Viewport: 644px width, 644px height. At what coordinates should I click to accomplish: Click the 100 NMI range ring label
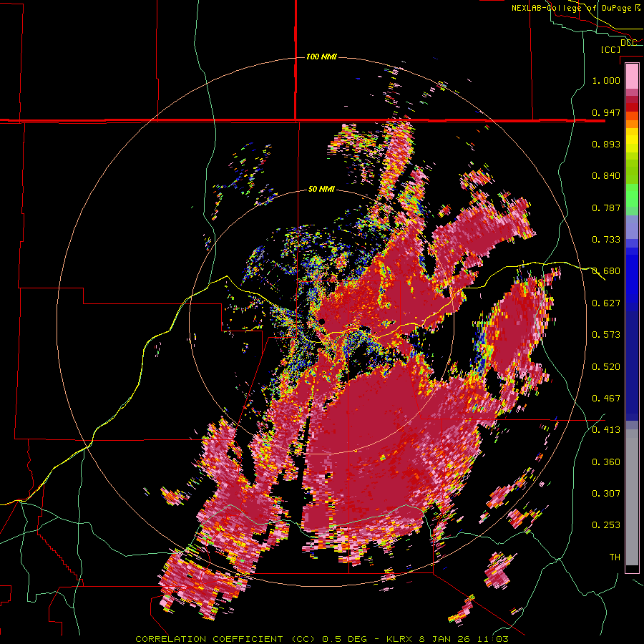321,57
